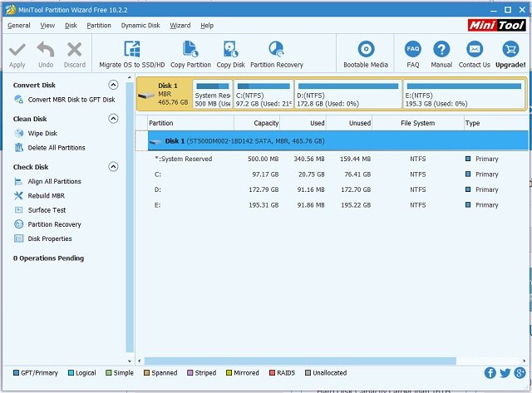Click Unallocated legend color swatch
Screen dimensions: 532x393
click(308, 373)
